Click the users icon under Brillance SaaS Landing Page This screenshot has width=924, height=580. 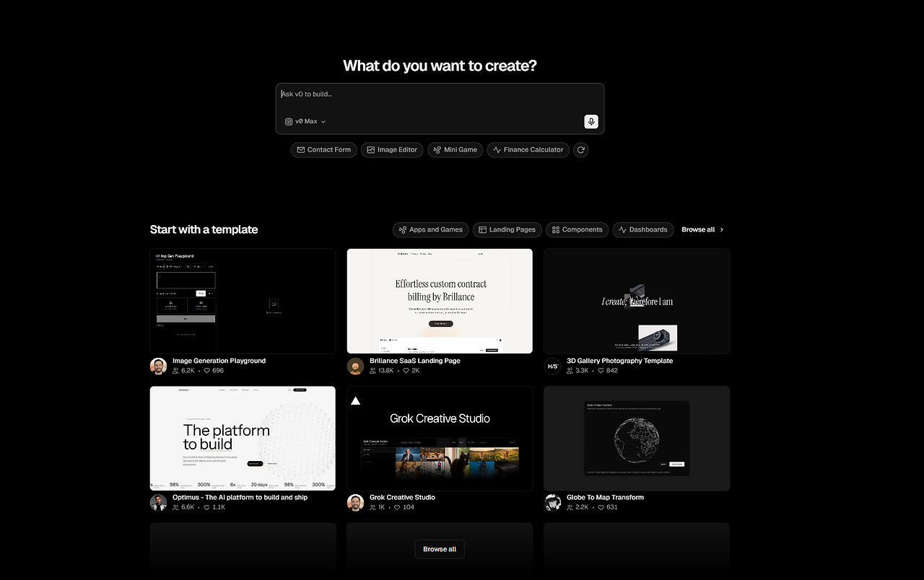373,371
